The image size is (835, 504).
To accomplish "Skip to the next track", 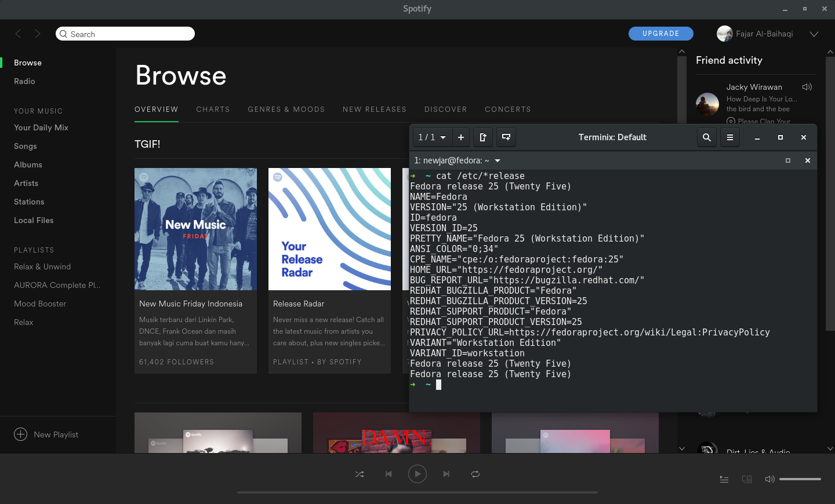I will click(x=446, y=474).
